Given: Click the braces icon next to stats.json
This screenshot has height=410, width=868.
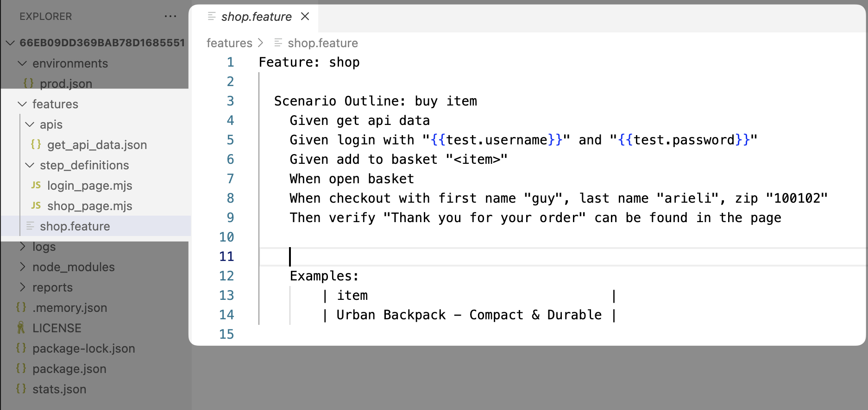Looking at the screenshot, I should (x=21, y=389).
